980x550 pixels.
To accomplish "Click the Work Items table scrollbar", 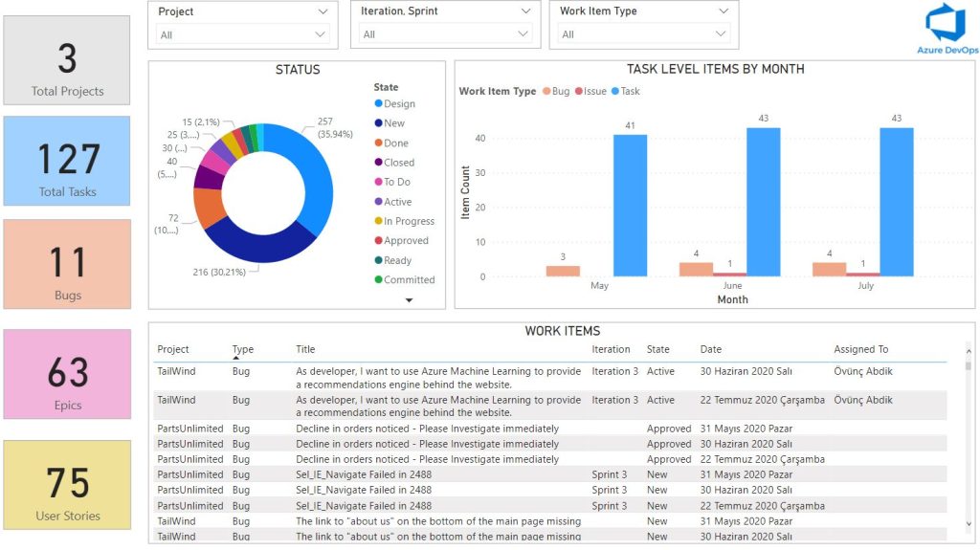I will tap(967, 440).
